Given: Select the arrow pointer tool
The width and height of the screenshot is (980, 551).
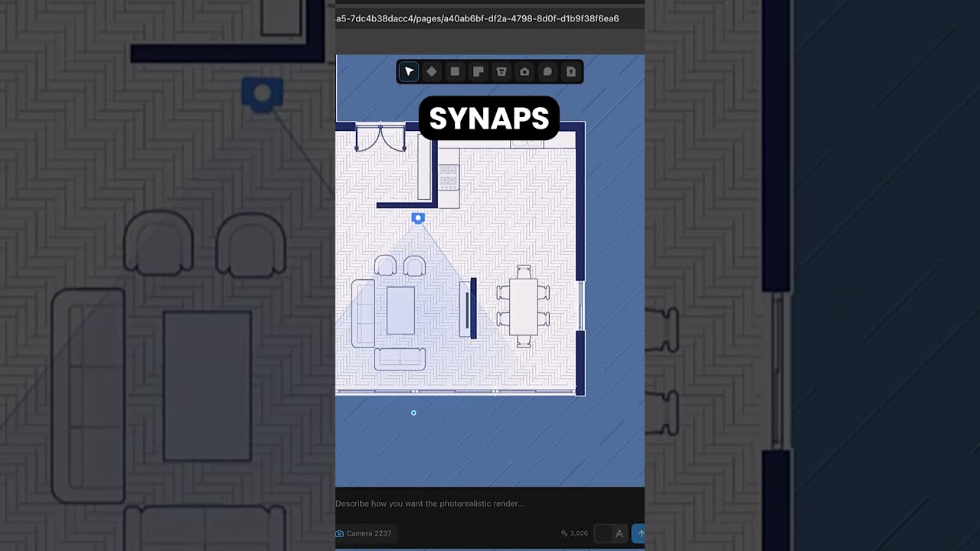Looking at the screenshot, I should click(409, 71).
